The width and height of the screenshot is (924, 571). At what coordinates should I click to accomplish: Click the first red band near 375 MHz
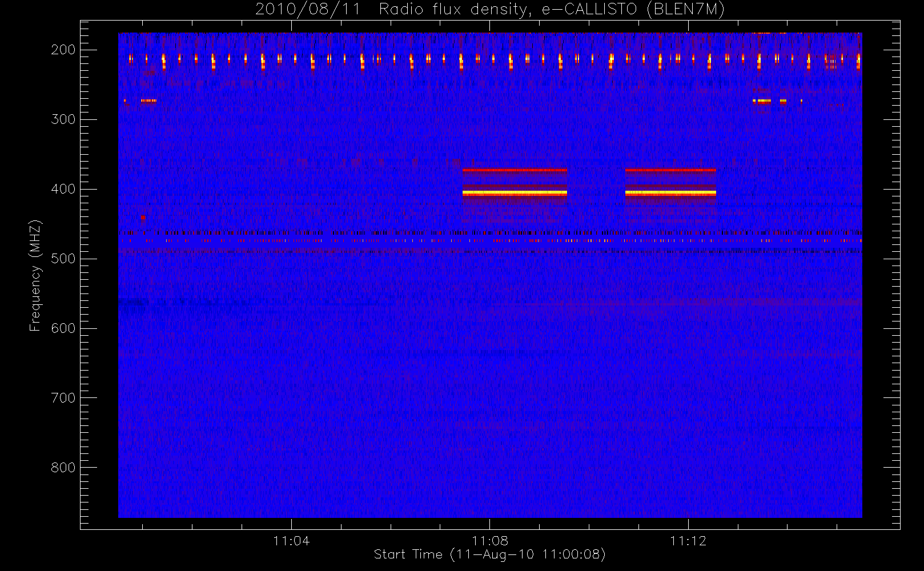[515, 170]
